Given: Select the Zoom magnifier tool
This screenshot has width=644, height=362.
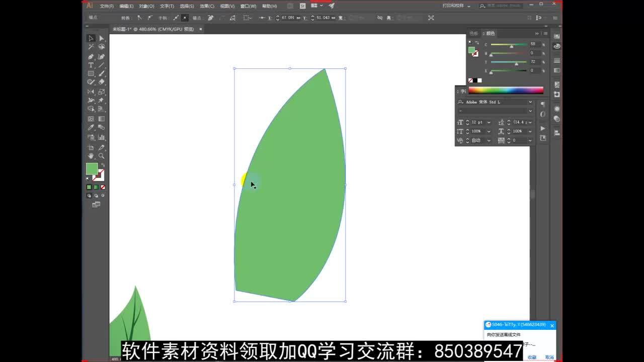Looking at the screenshot, I should [102, 156].
